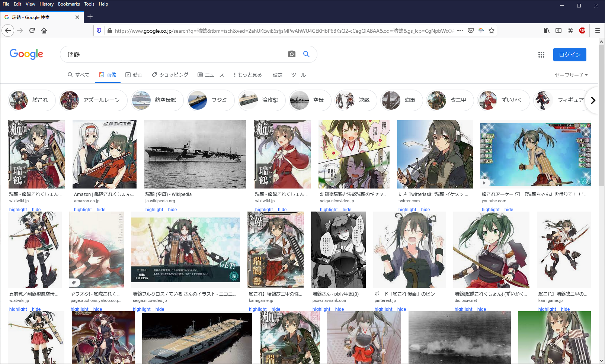Open the セーフサーチ dropdown

[571, 75]
